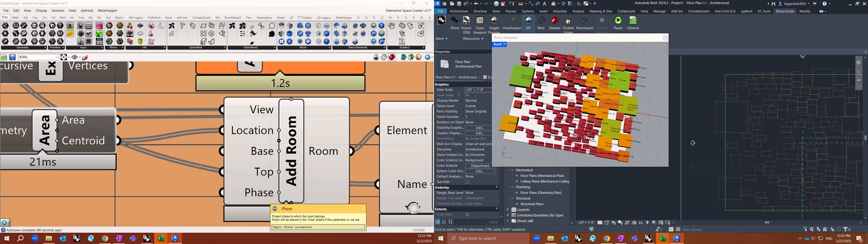The width and height of the screenshot is (868, 244).
Task: Click Edit for Visibility/Graphics overrides
Action: [480, 128]
